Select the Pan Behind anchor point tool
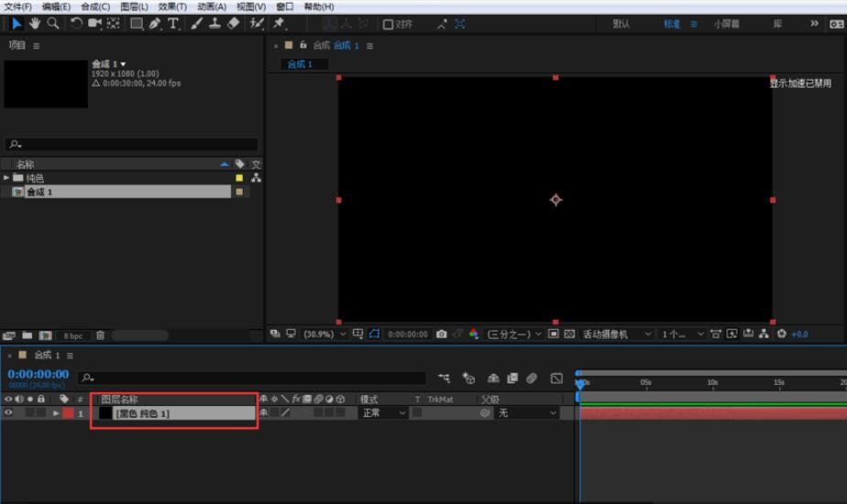 (x=113, y=23)
